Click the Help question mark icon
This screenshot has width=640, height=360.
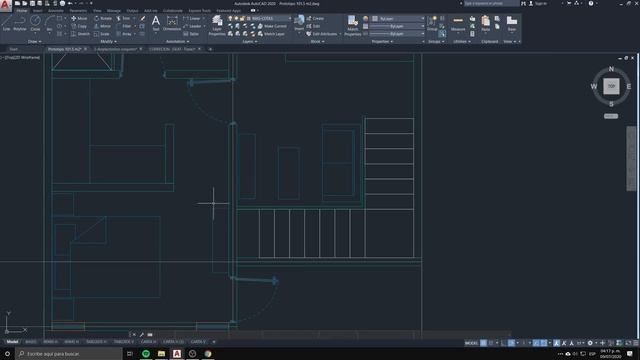click(x=591, y=3)
